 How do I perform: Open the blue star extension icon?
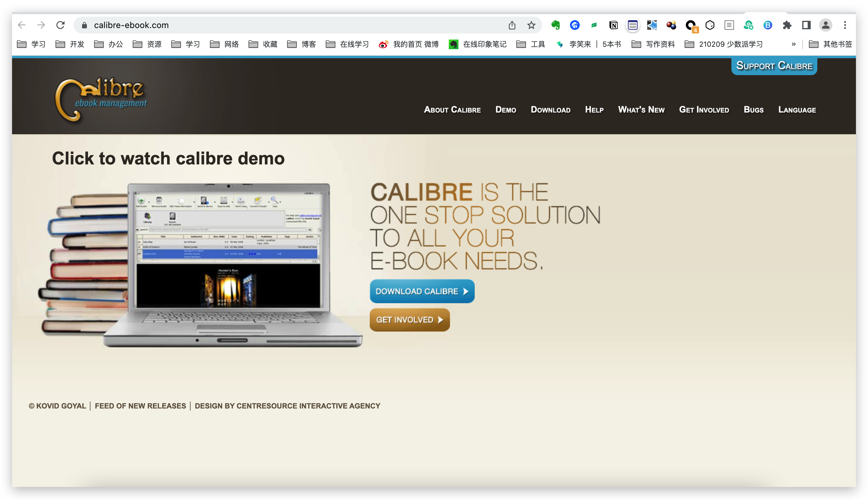652,25
